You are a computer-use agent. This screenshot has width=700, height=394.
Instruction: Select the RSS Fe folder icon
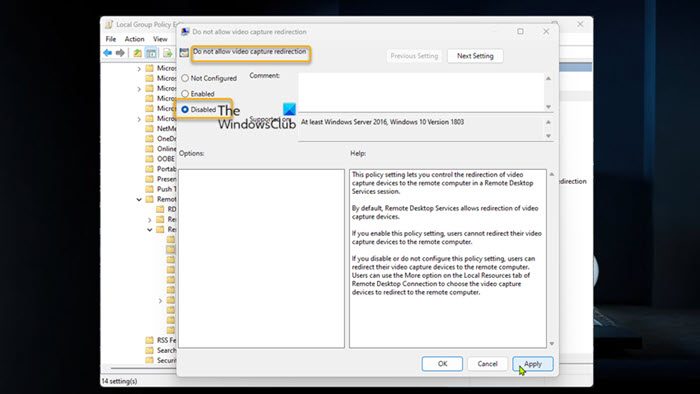click(x=150, y=340)
